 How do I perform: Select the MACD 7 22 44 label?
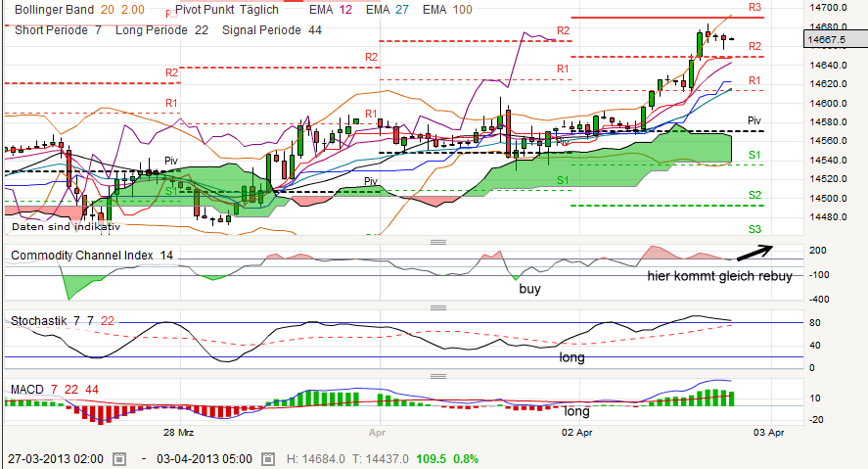click(54, 390)
